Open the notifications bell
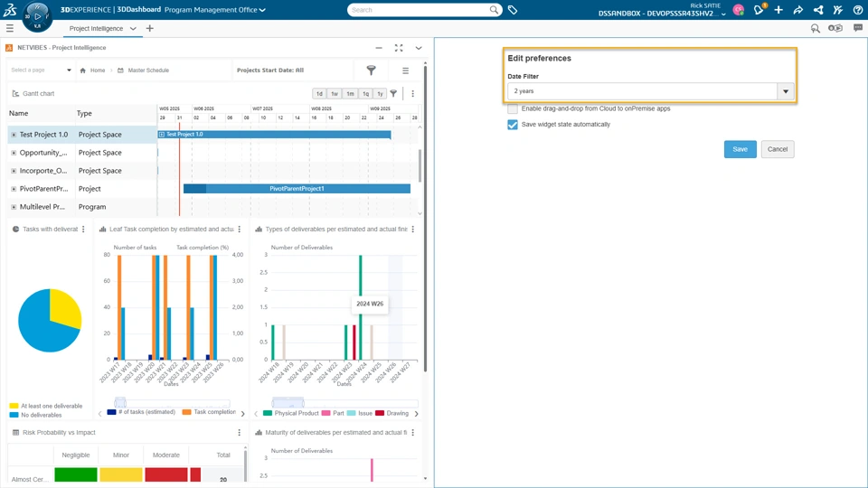The height and width of the screenshot is (488, 868). point(759,9)
